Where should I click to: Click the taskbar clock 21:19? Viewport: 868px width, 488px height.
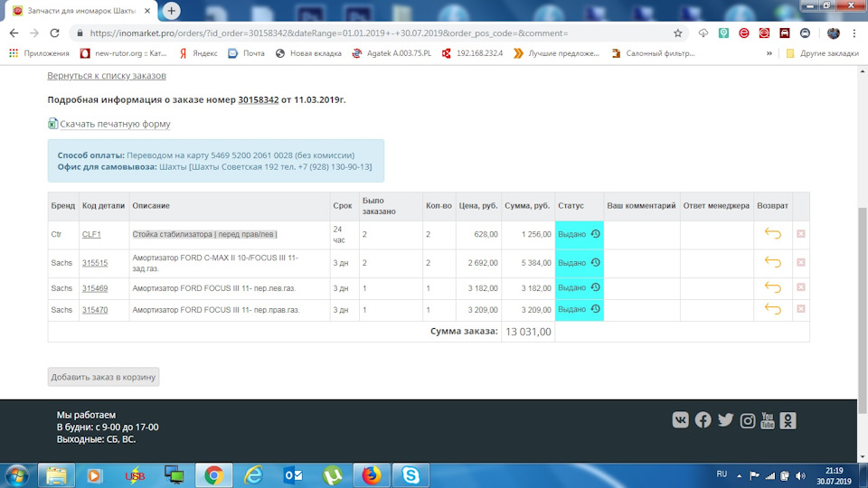[x=835, y=471]
